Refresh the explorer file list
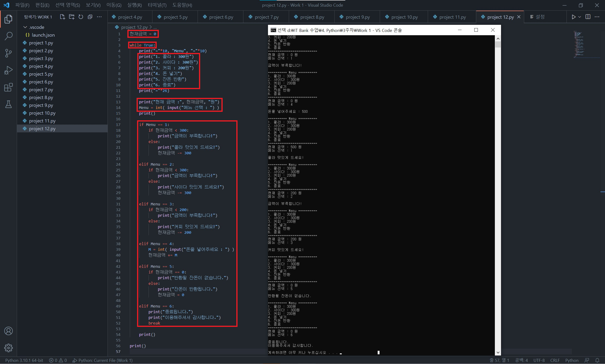The image size is (605, 364). coord(81,17)
